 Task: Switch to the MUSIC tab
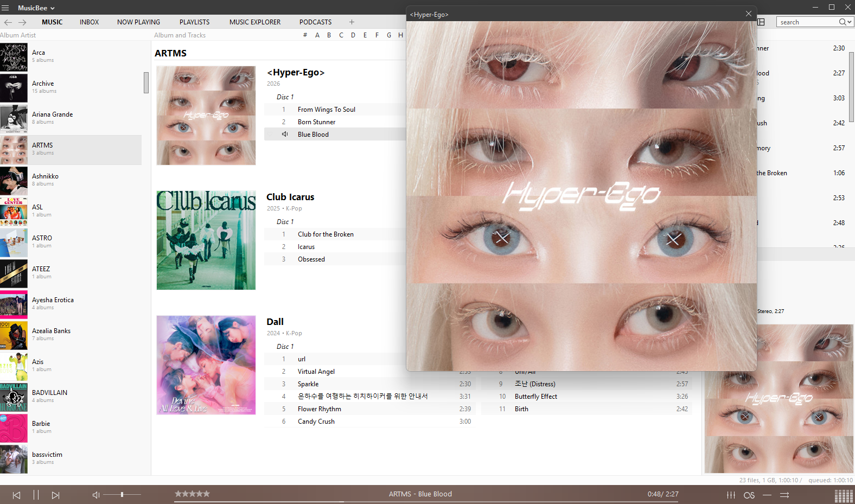[x=52, y=22]
